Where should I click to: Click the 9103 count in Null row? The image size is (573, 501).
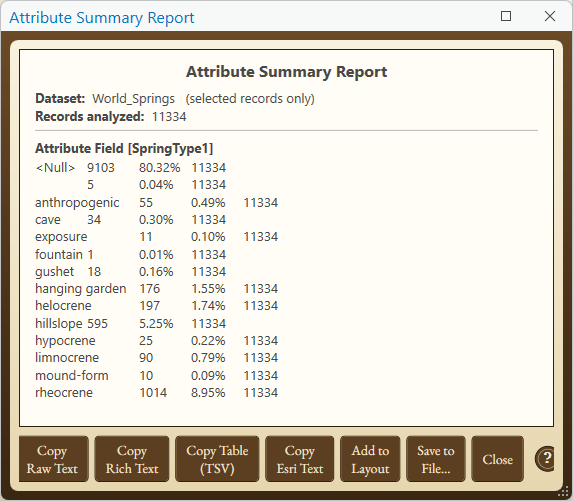coord(101,168)
